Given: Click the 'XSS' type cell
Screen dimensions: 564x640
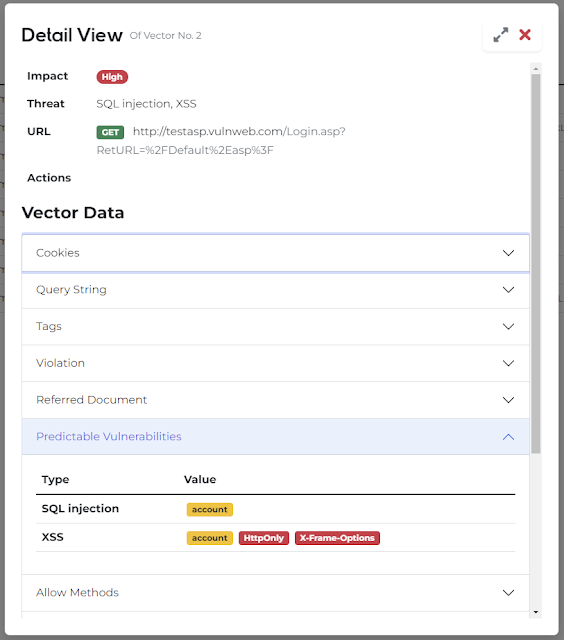Looking at the screenshot, I should [x=53, y=537].
